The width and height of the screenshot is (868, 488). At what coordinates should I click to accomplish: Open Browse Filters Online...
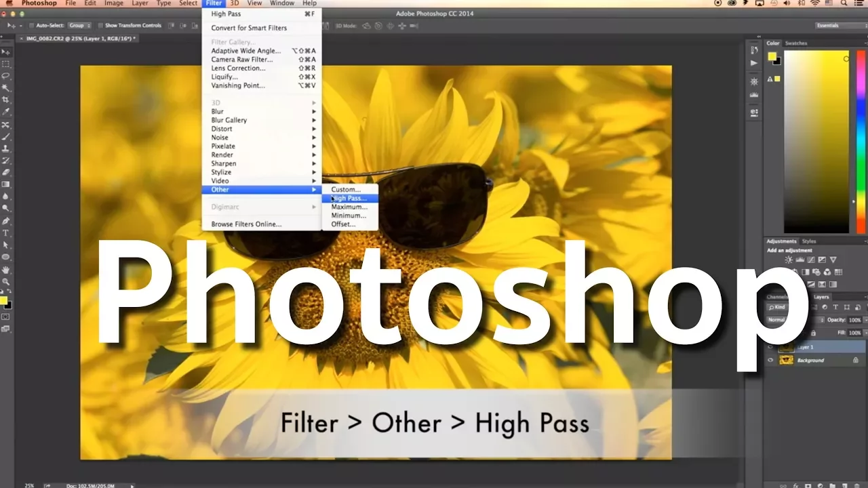tap(262, 224)
